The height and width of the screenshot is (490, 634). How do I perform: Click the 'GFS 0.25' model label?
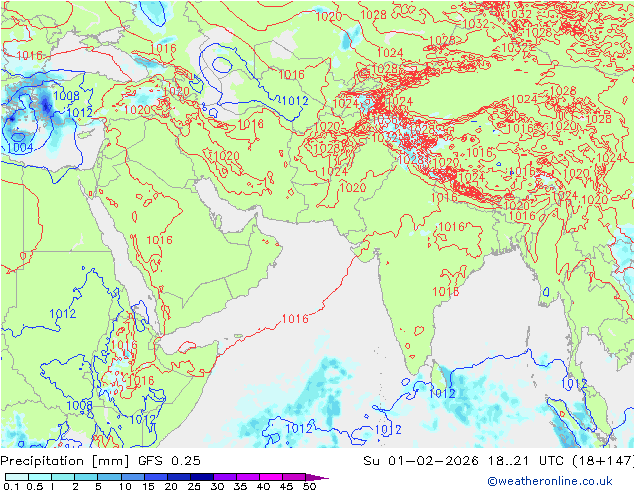[169, 461]
